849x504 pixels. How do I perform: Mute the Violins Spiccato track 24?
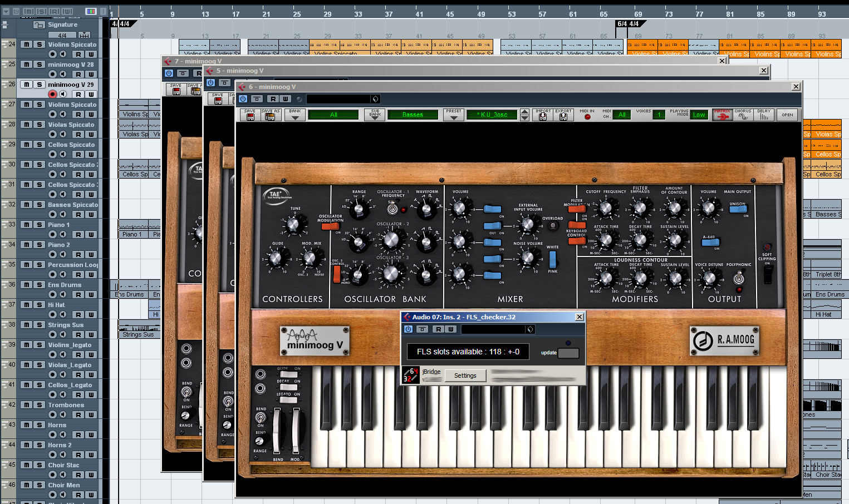click(x=26, y=45)
